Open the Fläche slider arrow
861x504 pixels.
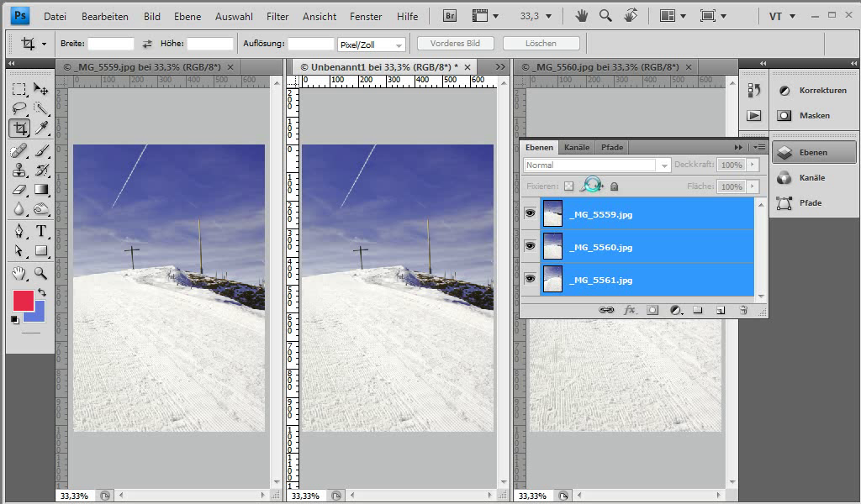(753, 186)
